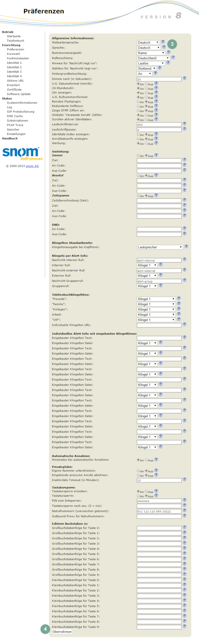
Task: Turn Werbung off with Aus radio
Action: point(146,143)
